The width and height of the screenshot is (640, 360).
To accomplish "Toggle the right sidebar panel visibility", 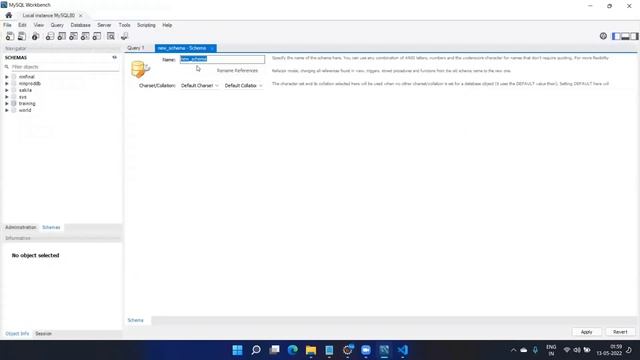I will pyautogui.click(x=634, y=36).
